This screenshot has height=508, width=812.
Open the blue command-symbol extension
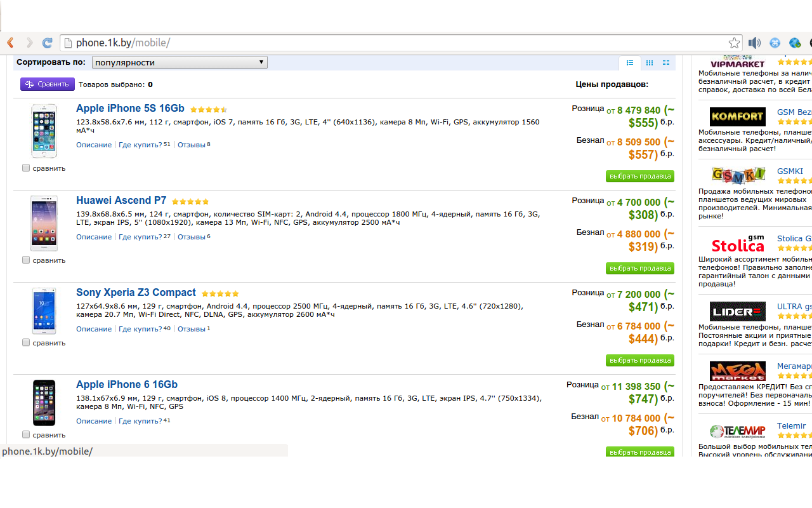tap(775, 43)
